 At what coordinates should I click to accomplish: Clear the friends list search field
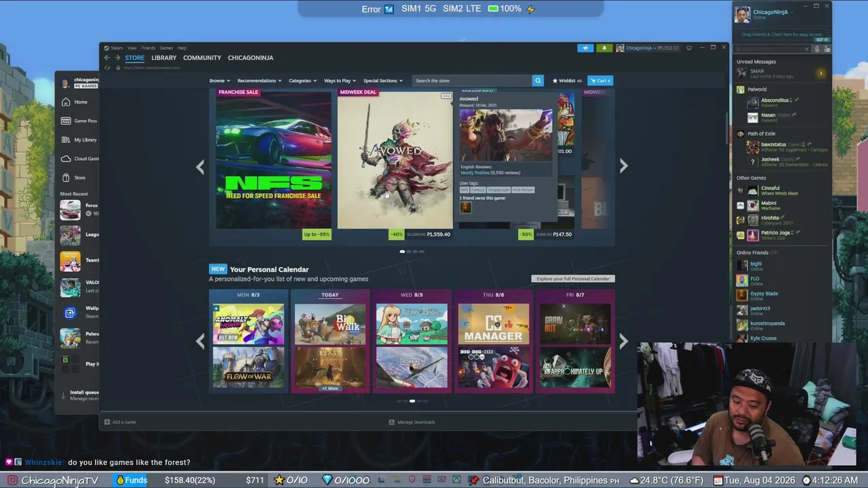click(806, 49)
